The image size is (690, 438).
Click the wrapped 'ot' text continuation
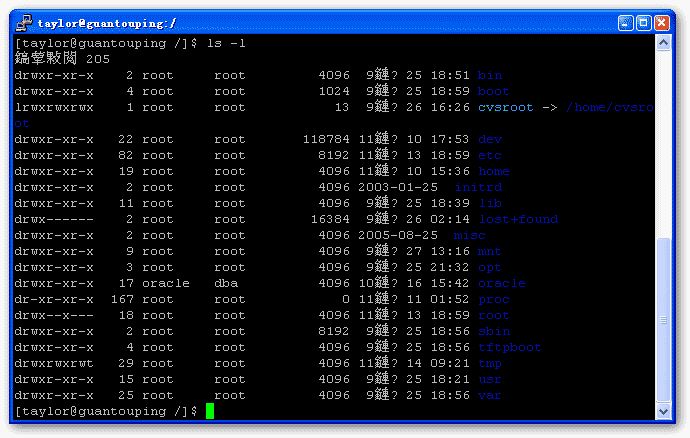pyautogui.click(x=22, y=124)
